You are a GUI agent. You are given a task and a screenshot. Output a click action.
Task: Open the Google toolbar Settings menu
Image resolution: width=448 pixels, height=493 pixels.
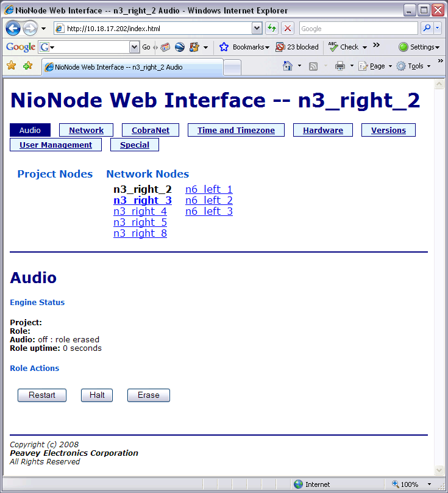(x=419, y=47)
